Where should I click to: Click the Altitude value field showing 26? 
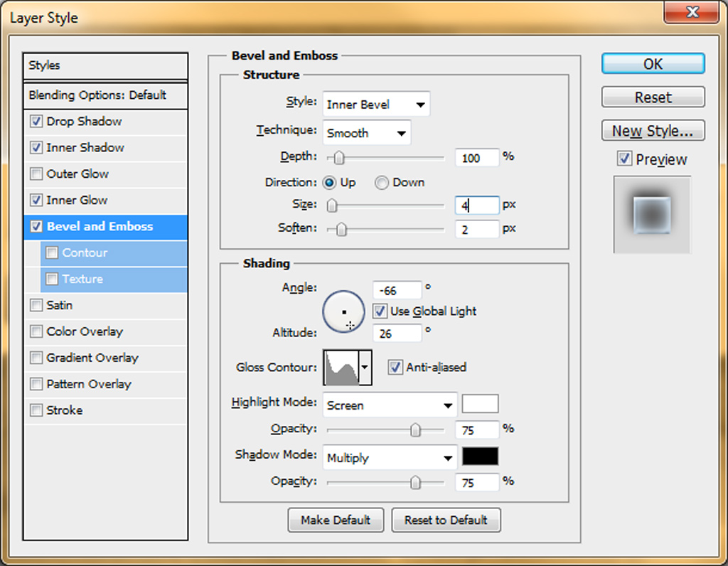pyautogui.click(x=397, y=333)
